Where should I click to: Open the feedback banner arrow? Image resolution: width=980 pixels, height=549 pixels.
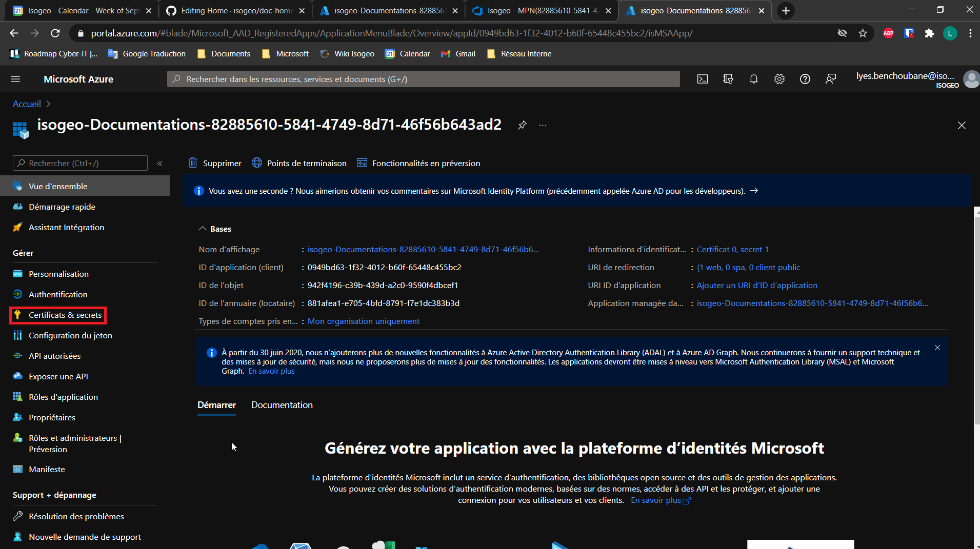pyautogui.click(x=754, y=191)
